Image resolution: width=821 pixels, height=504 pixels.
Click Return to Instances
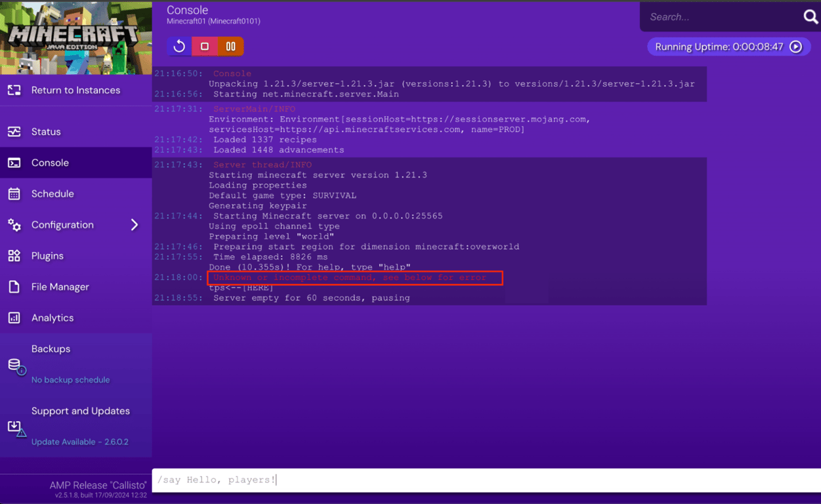tap(75, 89)
